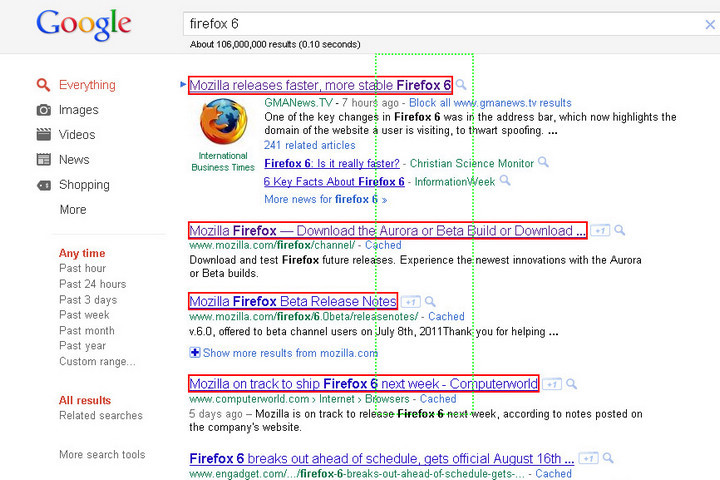This screenshot has height=480, width=720.
Task: Filter results to Past 3 days
Action: click(88, 300)
